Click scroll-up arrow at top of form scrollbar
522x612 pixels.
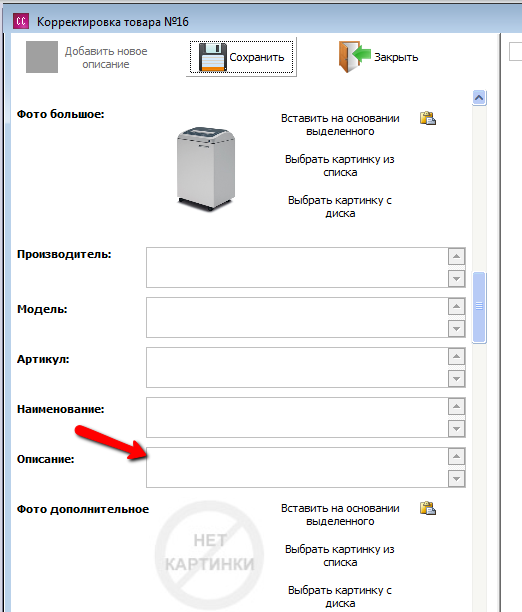tap(479, 98)
